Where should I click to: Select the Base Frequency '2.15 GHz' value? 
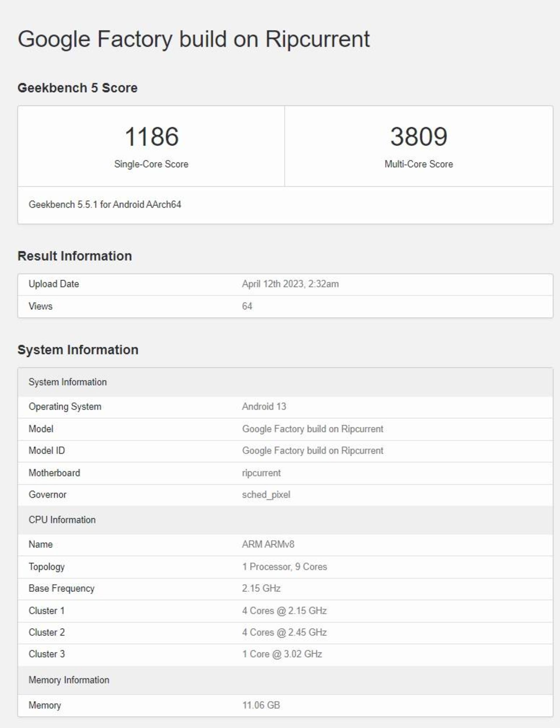[x=261, y=588]
